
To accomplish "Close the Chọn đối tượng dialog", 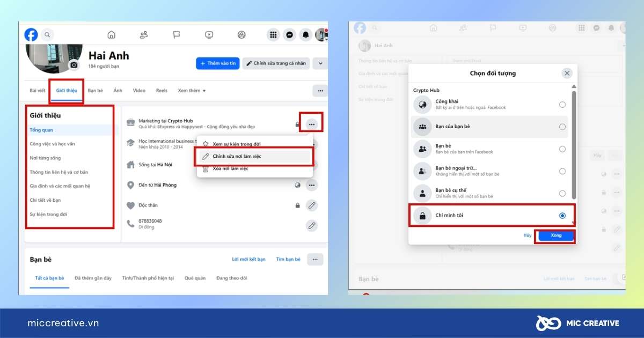I will (x=567, y=74).
